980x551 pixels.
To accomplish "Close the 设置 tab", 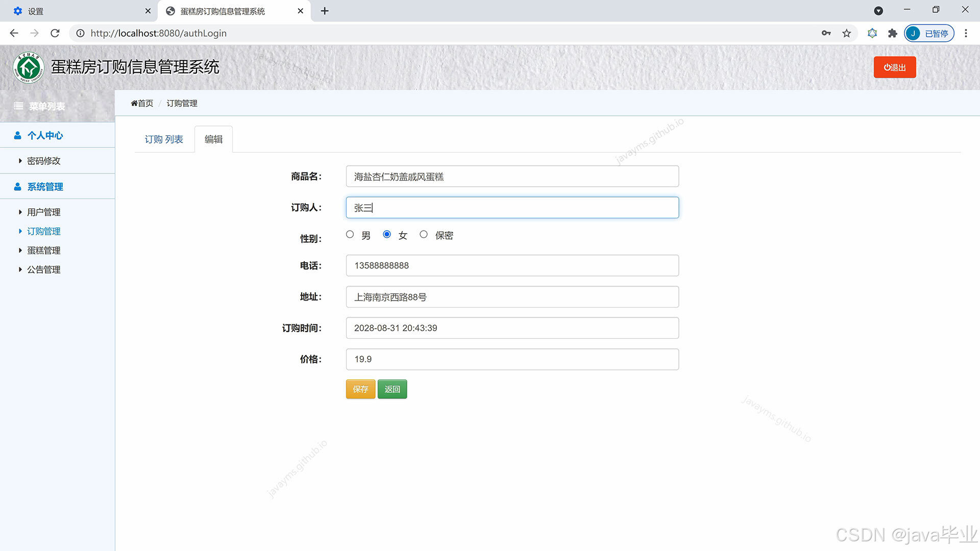I will pos(148,11).
